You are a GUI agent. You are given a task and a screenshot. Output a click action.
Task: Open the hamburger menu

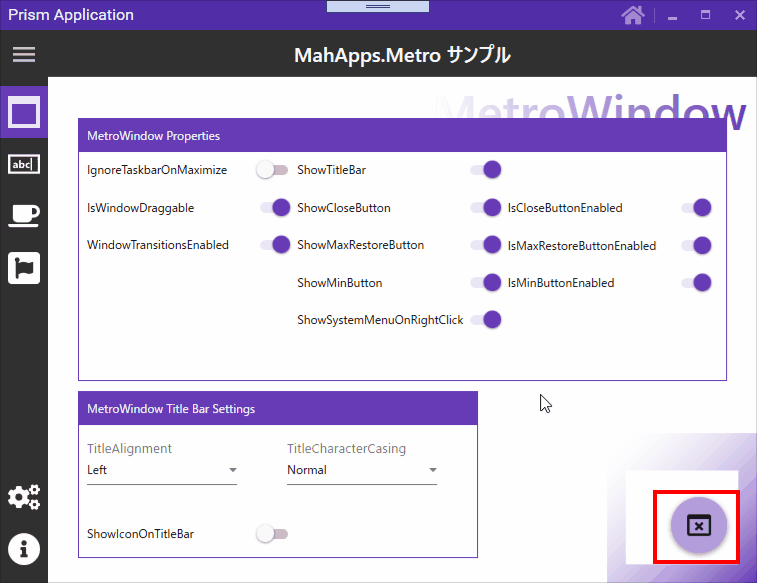click(x=24, y=55)
